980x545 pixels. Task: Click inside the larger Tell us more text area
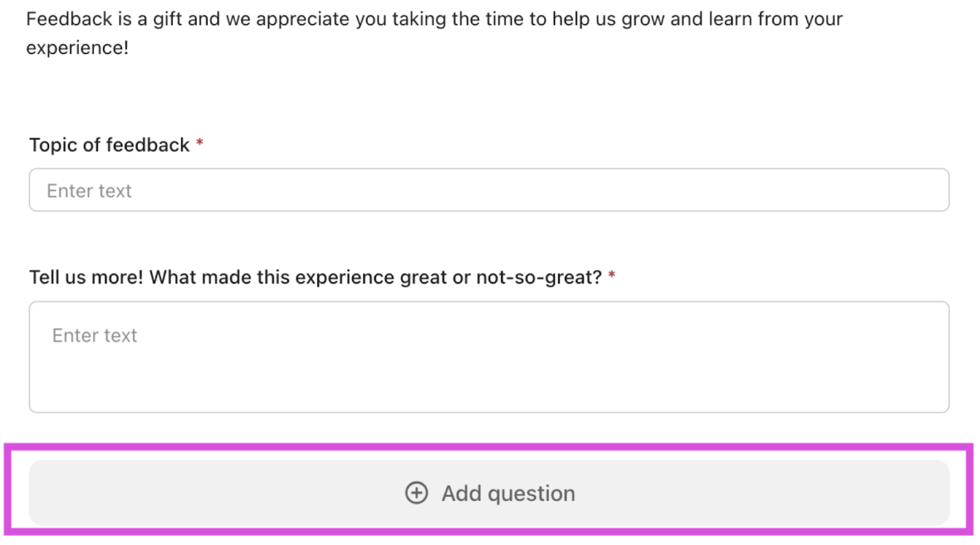point(490,357)
